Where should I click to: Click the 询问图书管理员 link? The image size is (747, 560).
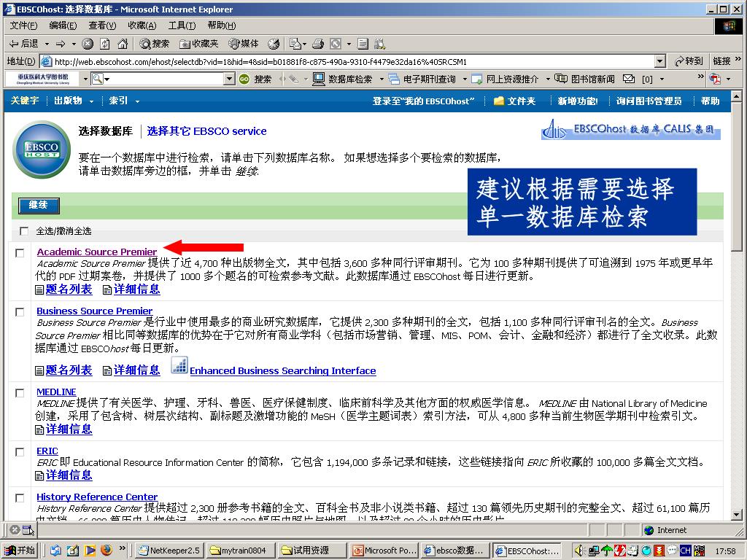coord(649,101)
